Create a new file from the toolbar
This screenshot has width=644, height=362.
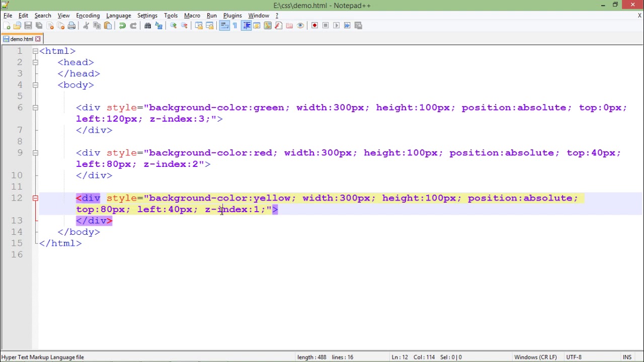pos(7,26)
